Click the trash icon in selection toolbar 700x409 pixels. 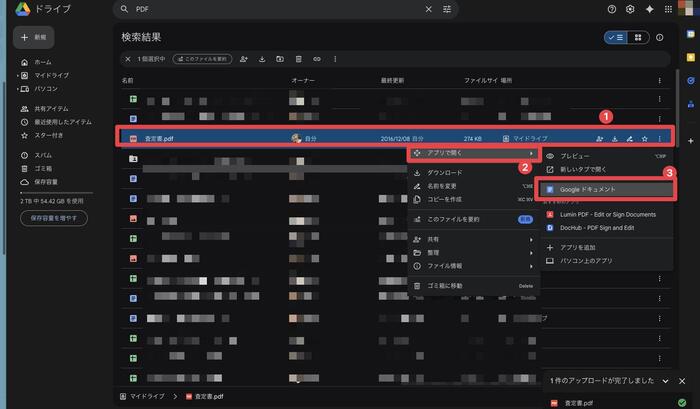[298, 59]
